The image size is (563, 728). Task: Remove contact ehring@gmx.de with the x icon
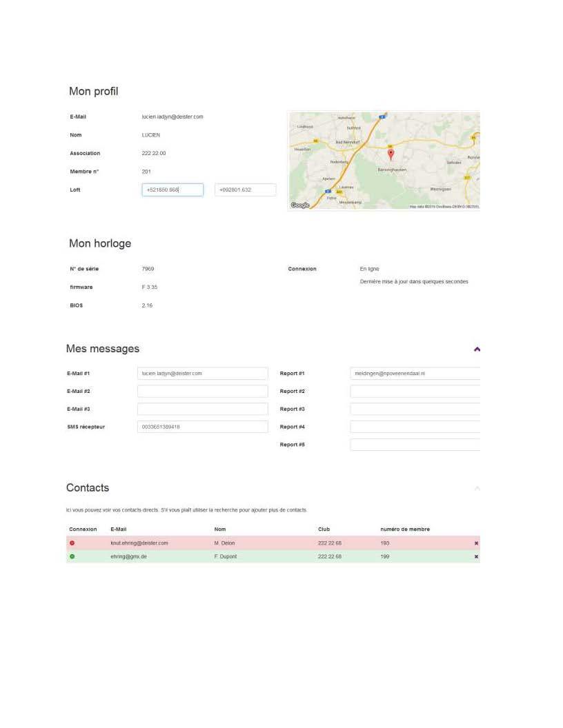click(x=476, y=556)
